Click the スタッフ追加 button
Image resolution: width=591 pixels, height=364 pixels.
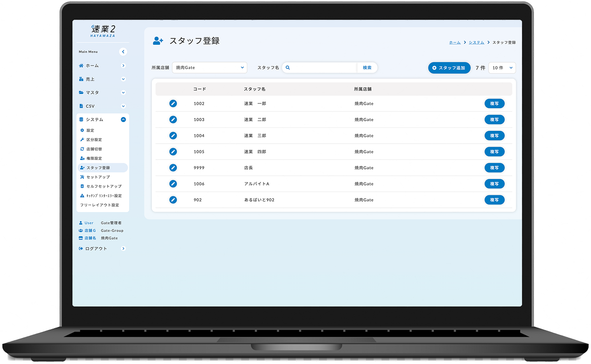(449, 68)
